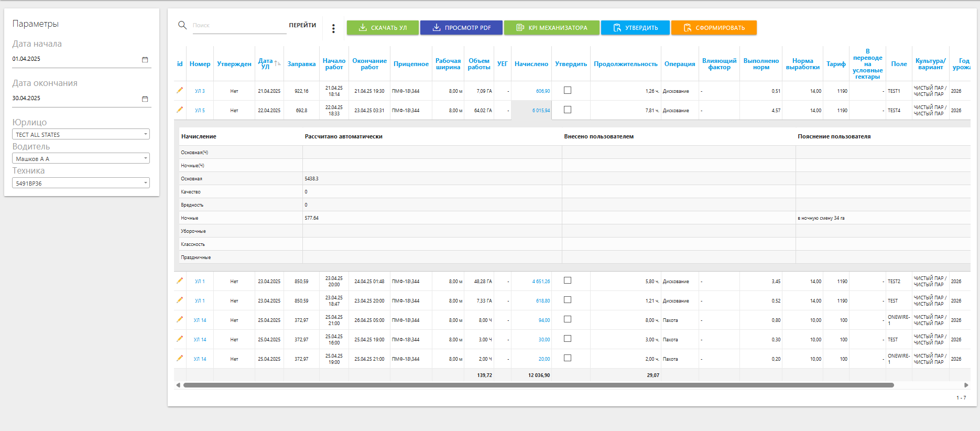Screen dimensions: 980x431
Task: Expand the Юрлицо dropdown
Action: tap(81, 134)
